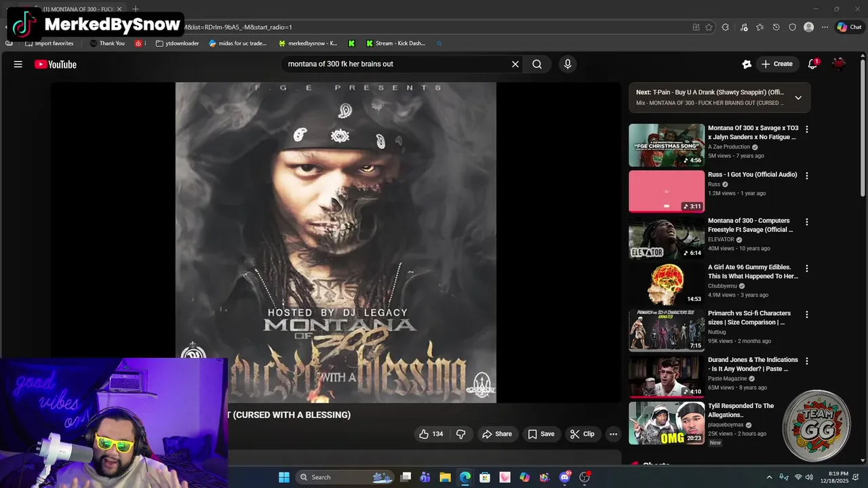
Task: Open options for Russ - I Got You
Action: pos(807,176)
